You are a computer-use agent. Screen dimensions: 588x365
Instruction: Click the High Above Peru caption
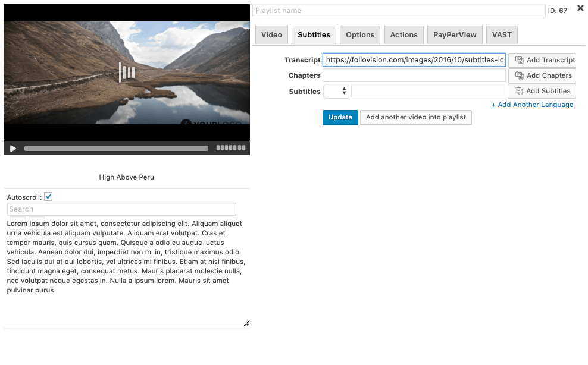click(126, 177)
